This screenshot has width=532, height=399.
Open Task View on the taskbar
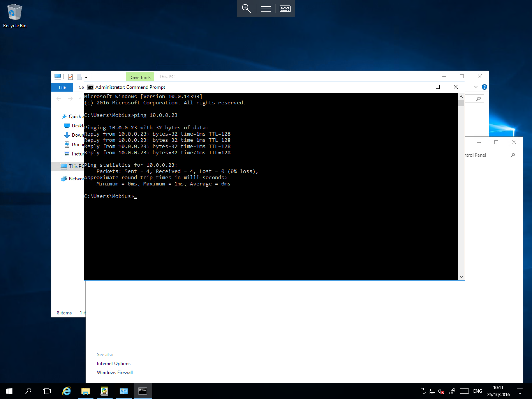[47, 391]
